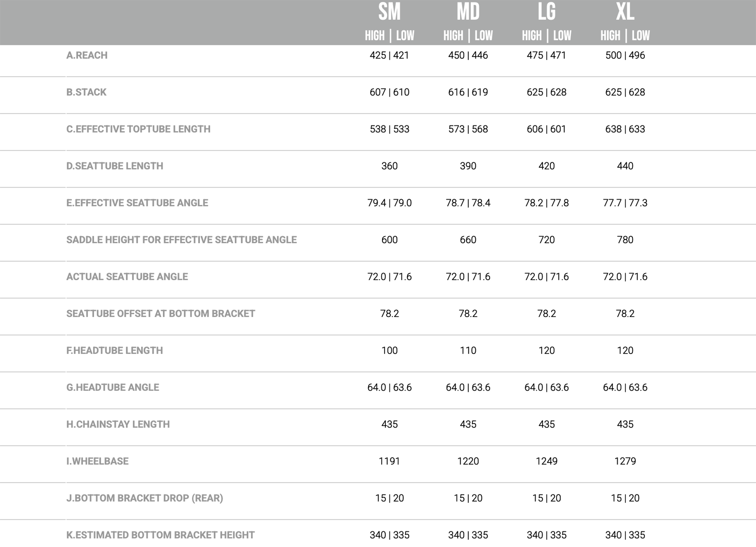
Task: Click the I.WHEELBASE row label
Action: (x=98, y=461)
